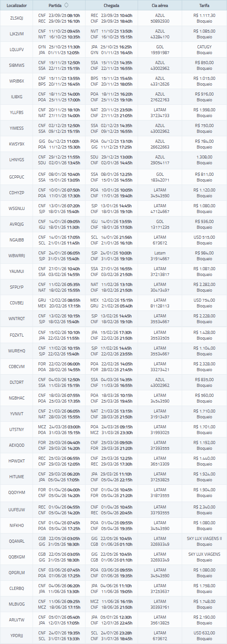The width and height of the screenshot is (227, 644).
Task: Open booking locator ZLSKQJ
Action: (16, 18)
